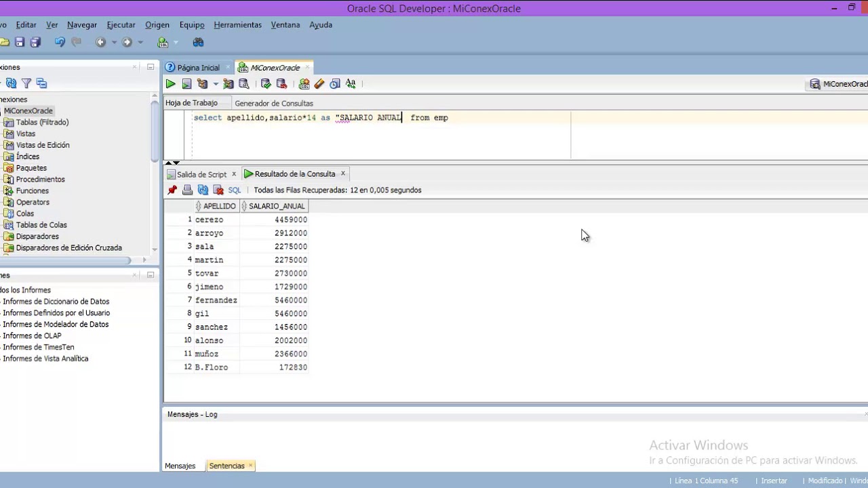Open the Ver menu

52,25
